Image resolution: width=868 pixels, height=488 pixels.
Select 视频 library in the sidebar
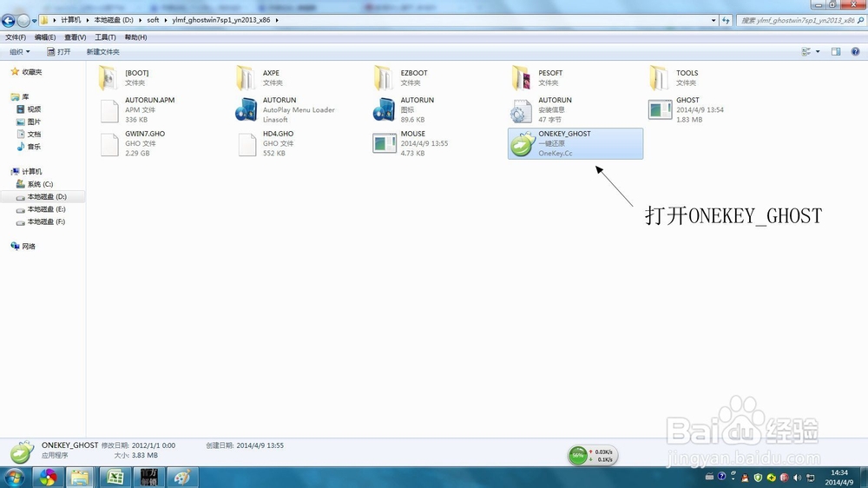point(29,109)
